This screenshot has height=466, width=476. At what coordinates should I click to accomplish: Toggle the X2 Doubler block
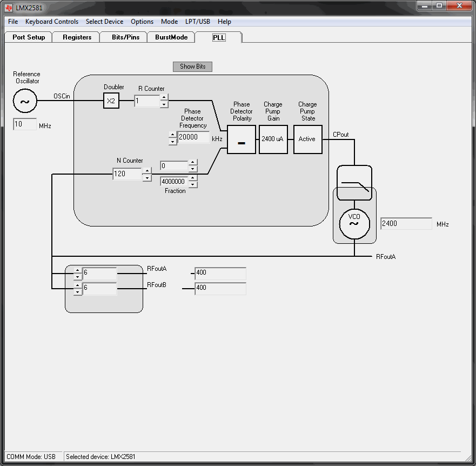(x=111, y=101)
